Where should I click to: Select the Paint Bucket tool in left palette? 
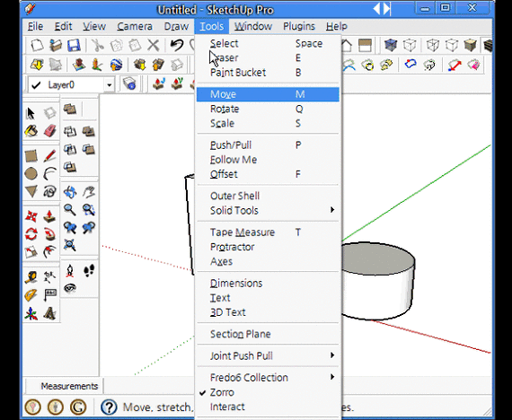tap(31, 131)
